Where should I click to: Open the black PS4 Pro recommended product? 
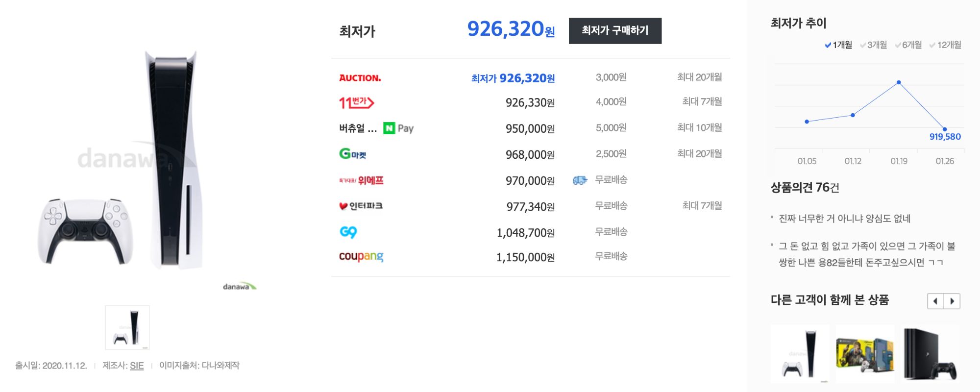coord(930,354)
